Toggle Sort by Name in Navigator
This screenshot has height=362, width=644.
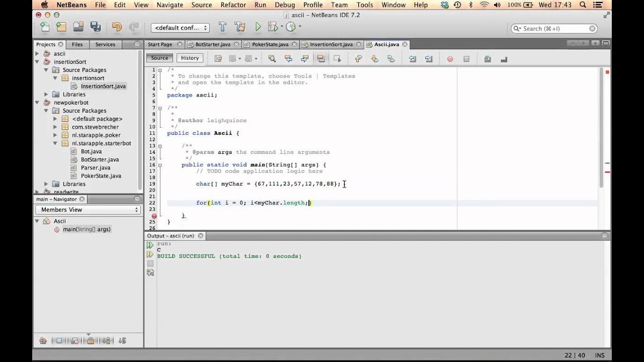106,340
